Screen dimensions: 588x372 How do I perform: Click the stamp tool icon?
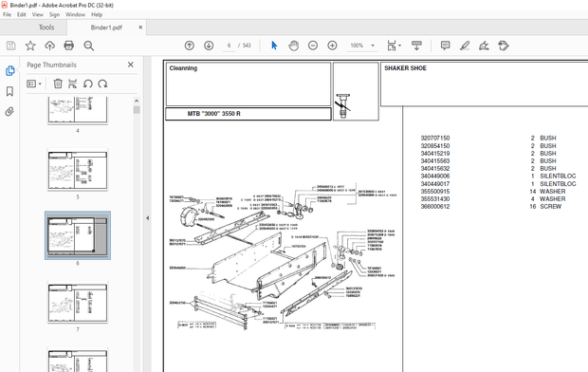point(504,46)
